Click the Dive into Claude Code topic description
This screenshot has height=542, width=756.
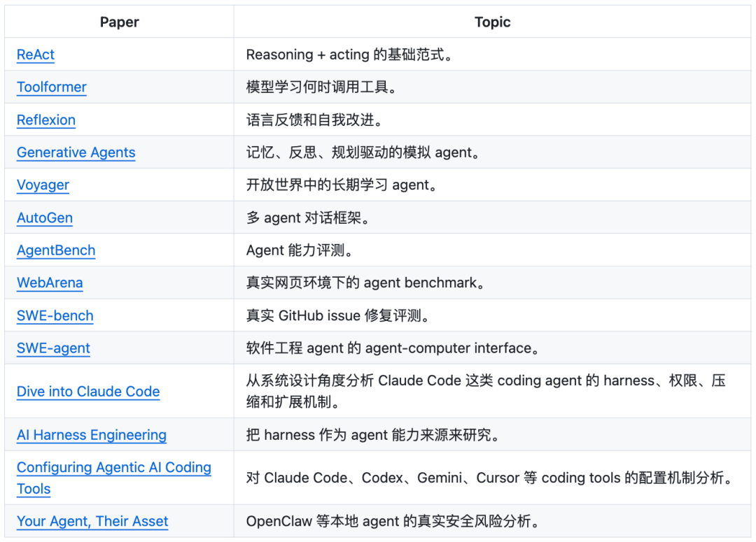pos(486,391)
